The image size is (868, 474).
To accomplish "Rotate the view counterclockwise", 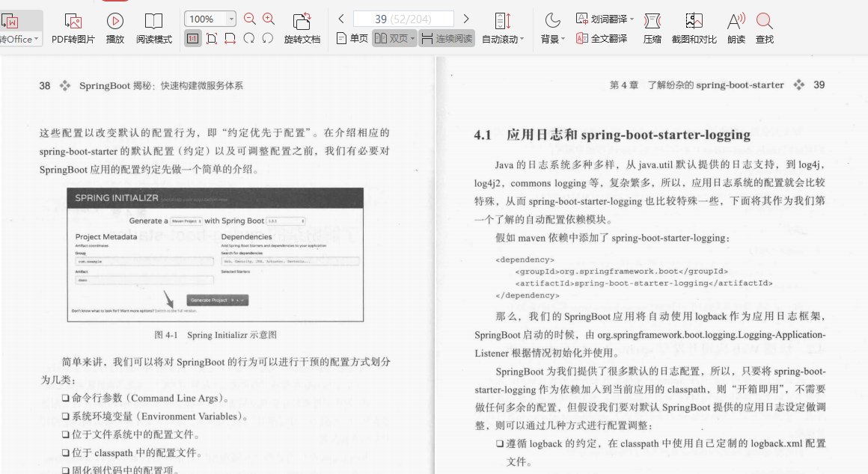I will coord(268,39).
